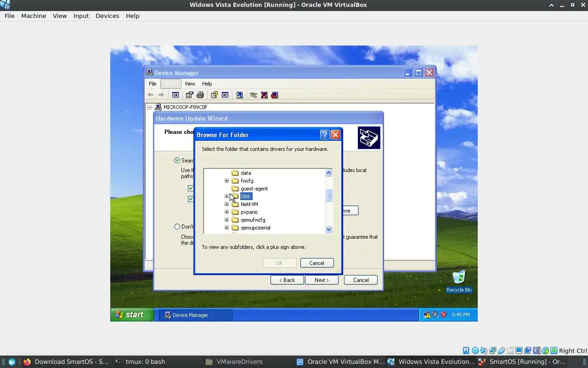The height and width of the screenshot is (368, 588).
Task: Click VirtualBox USB status icon
Action: [501, 351]
